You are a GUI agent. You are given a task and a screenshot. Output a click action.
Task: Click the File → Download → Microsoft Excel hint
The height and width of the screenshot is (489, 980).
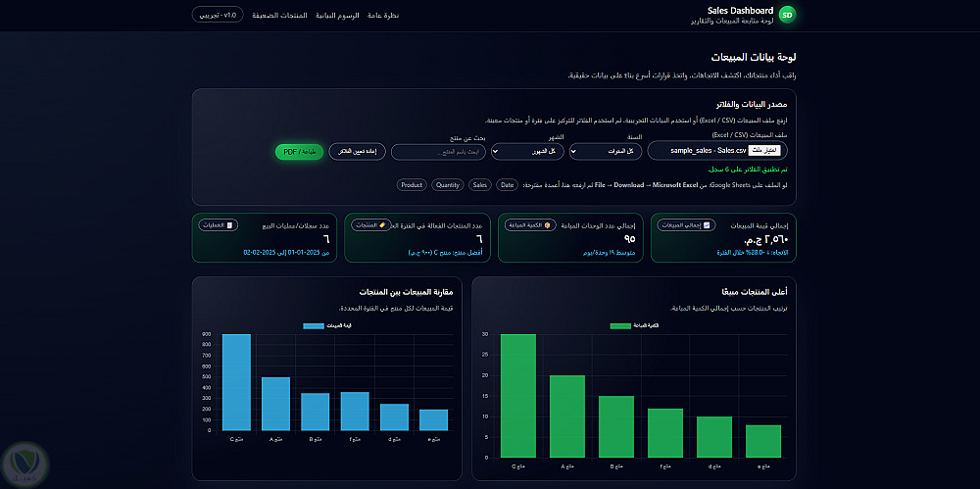pyautogui.click(x=647, y=185)
